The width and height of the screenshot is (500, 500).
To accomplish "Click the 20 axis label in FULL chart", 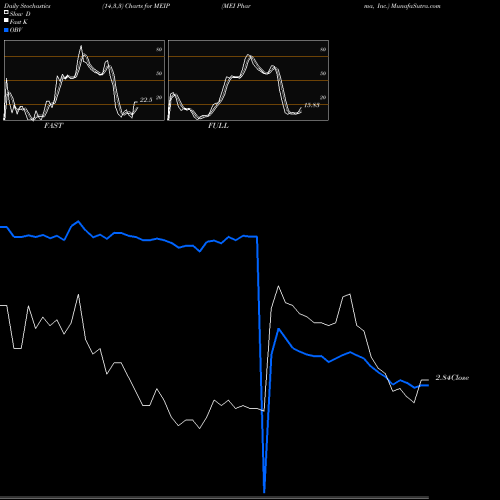I will point(323,97).
